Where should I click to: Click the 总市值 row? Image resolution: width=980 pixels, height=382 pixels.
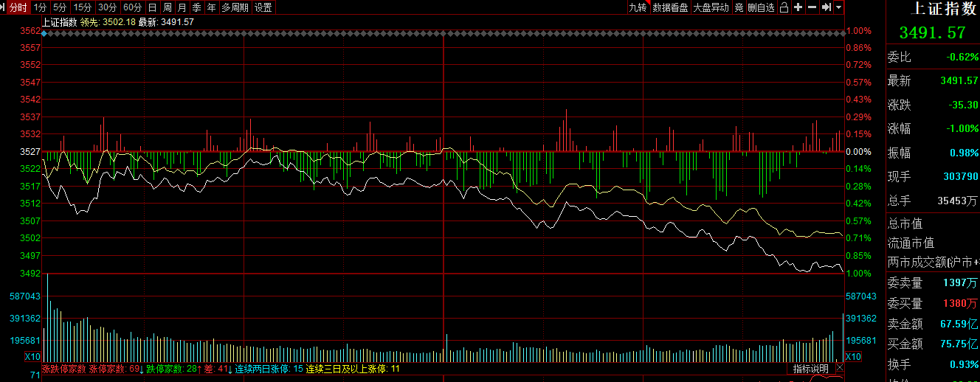(x=933, y=223)
